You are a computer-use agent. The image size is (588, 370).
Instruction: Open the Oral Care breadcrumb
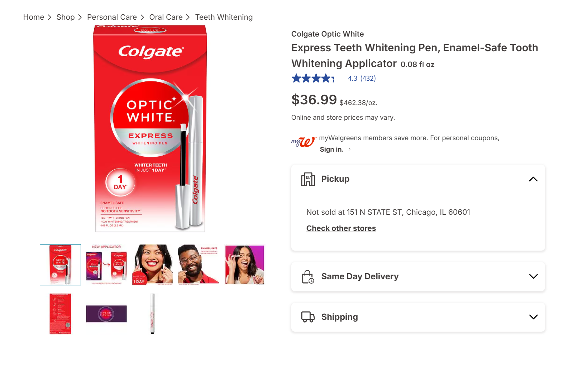pos(166,17)
